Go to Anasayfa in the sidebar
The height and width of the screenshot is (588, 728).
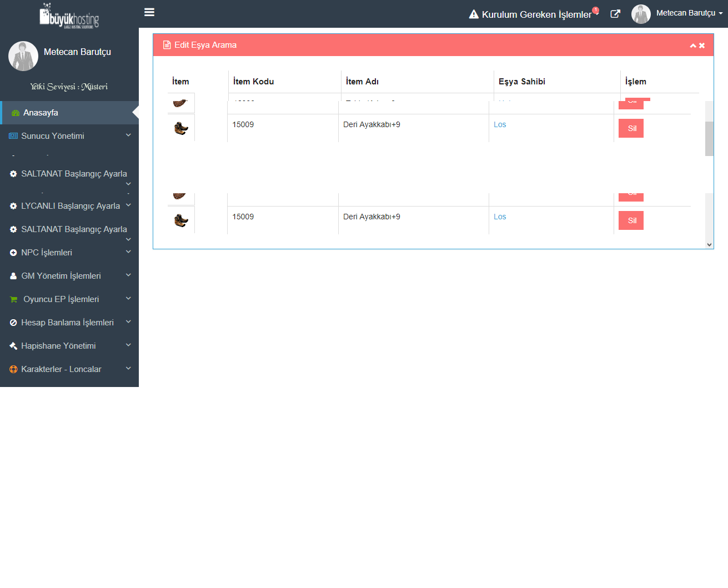[x=69, y=113]
